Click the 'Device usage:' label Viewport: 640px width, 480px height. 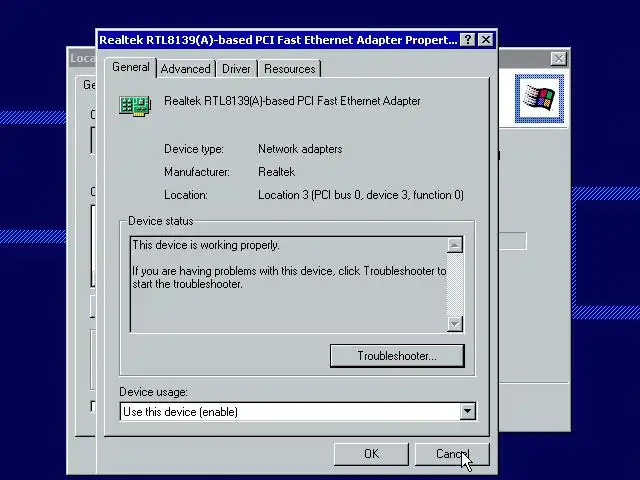[153, 392]
